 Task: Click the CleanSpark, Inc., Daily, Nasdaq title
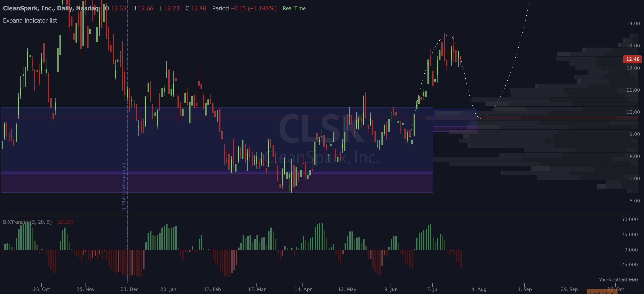[x=51, y=8]
